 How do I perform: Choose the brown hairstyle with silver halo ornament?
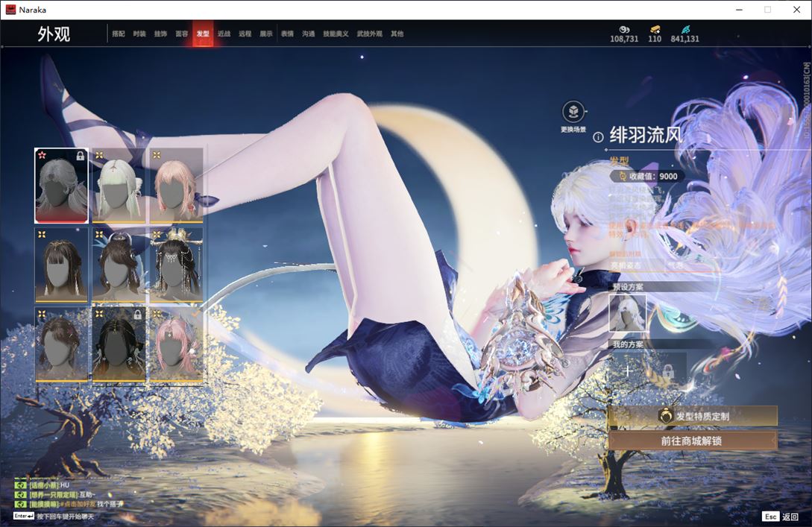coord(119,265)
